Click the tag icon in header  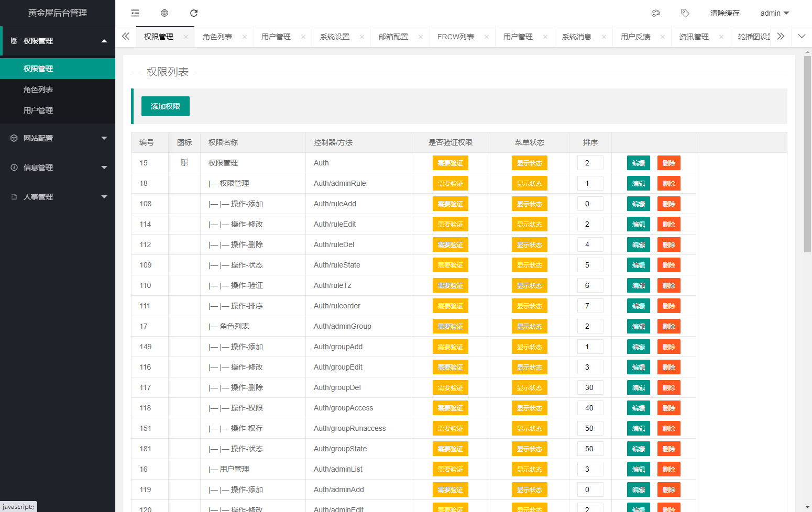click(685, 13)
